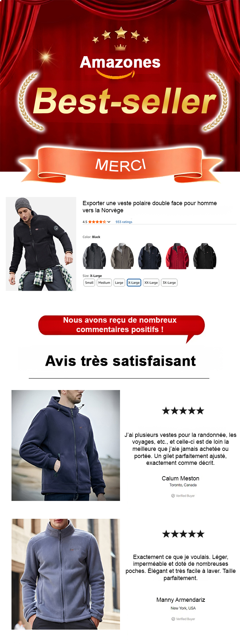Select the X-Large size option
This screenshot has height=644, width=240.
[134, 283]
